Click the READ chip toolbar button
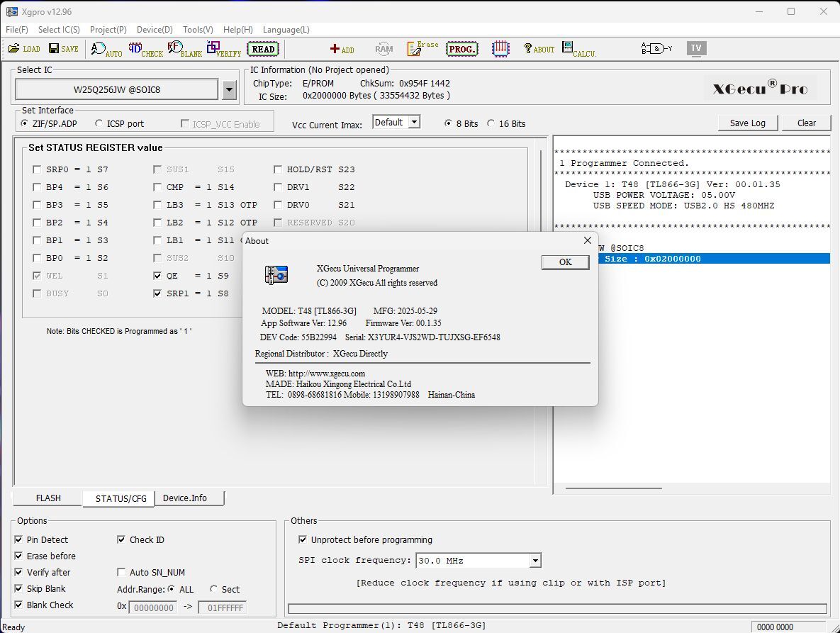Viewport: 840px width, 633px height. 263,50
